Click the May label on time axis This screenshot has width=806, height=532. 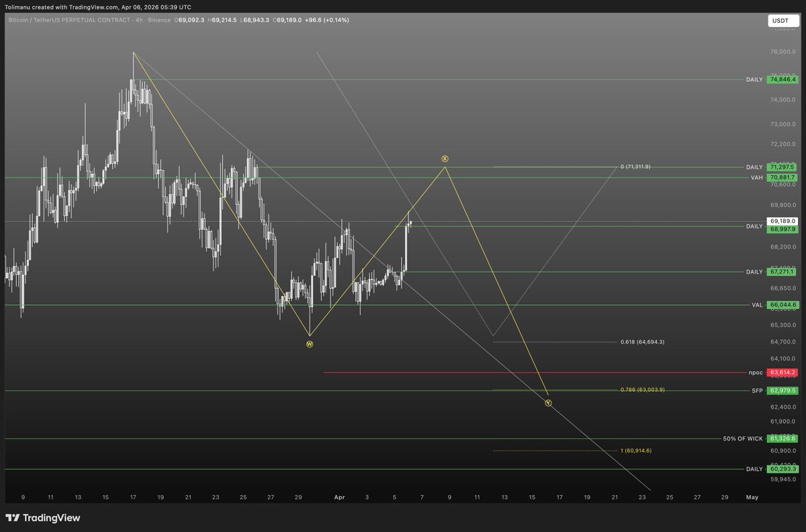tap(752, 497)
